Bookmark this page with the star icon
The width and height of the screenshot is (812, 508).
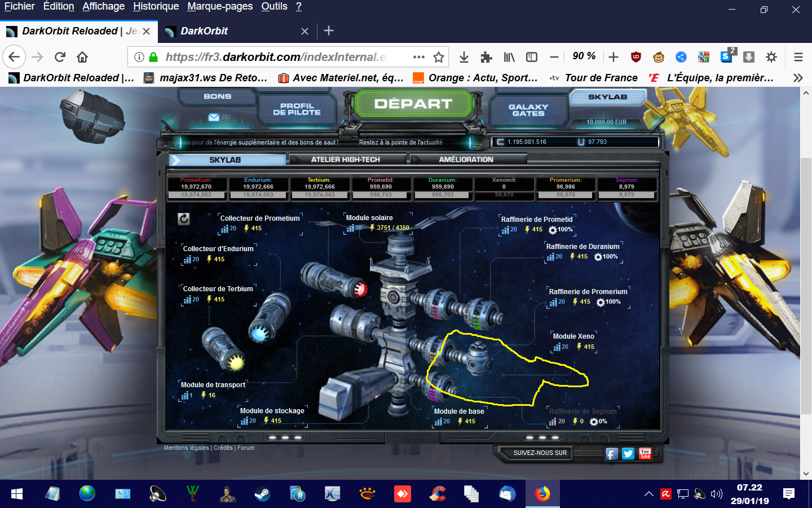point(439,57)
